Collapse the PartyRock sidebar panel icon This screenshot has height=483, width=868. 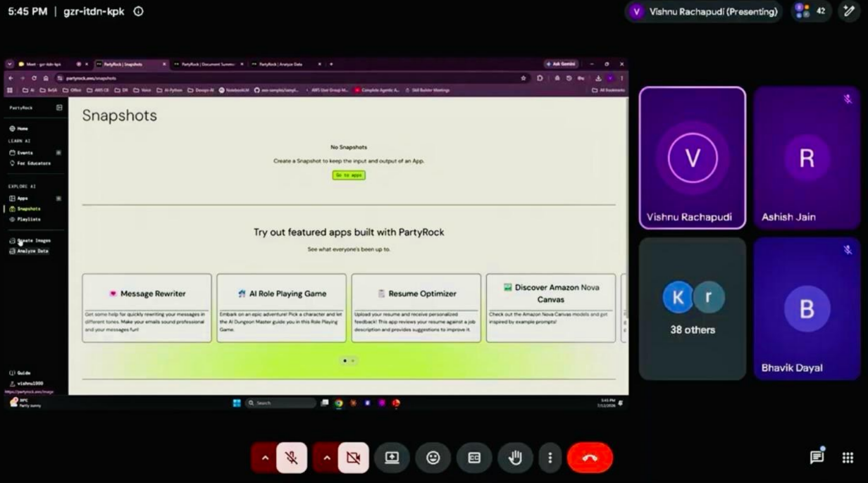[x=59, y=108]
